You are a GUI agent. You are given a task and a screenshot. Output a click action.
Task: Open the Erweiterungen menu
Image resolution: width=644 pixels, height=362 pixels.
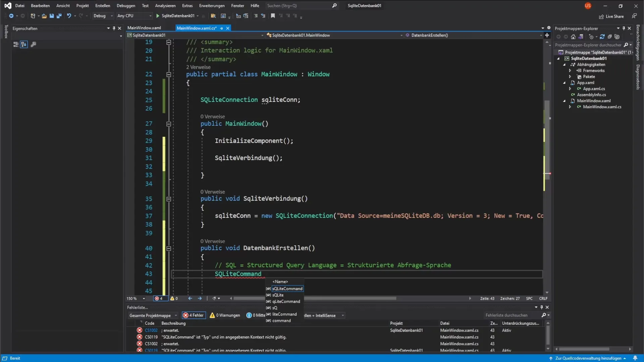point(212,6)
